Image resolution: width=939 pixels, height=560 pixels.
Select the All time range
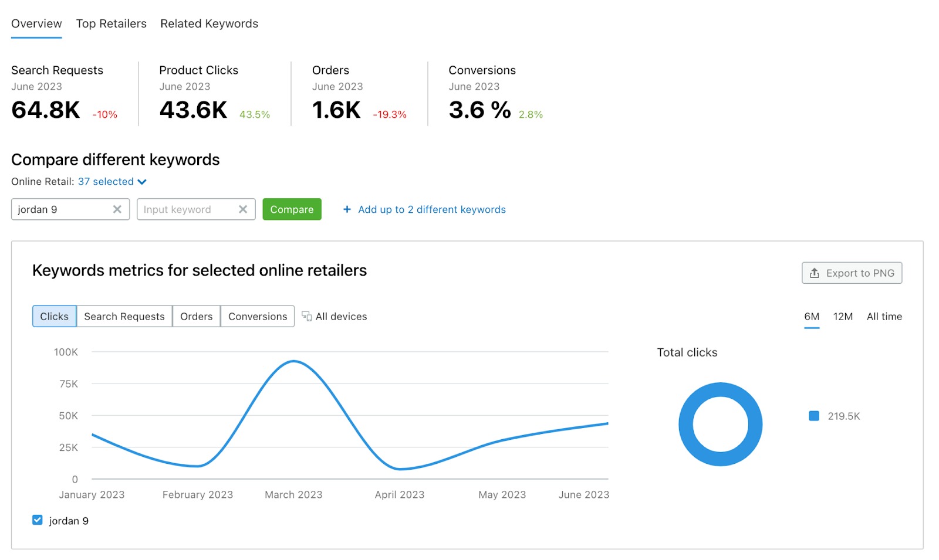tap(884, 316)
